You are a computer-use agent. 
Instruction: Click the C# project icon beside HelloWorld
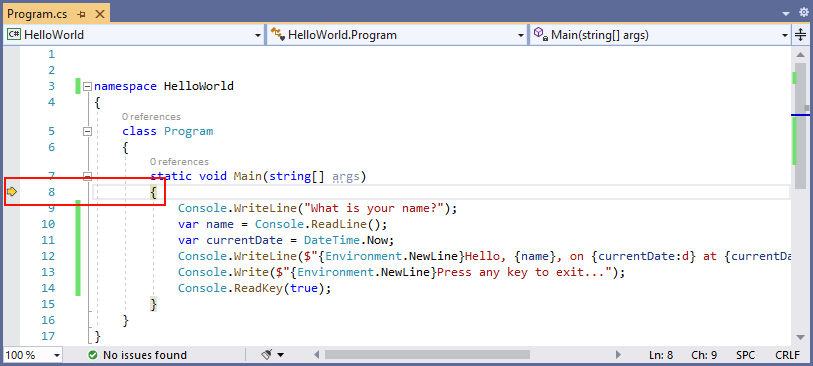13,35
